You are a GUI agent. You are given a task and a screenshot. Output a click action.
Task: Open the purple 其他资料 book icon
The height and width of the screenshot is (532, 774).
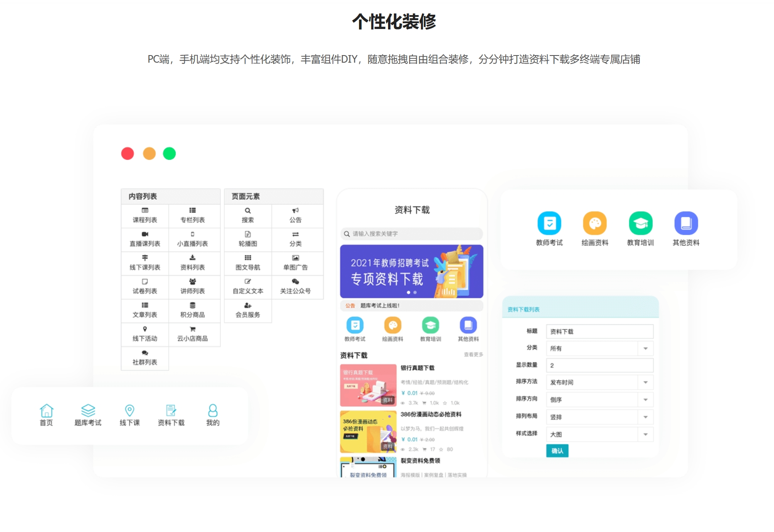686,223
